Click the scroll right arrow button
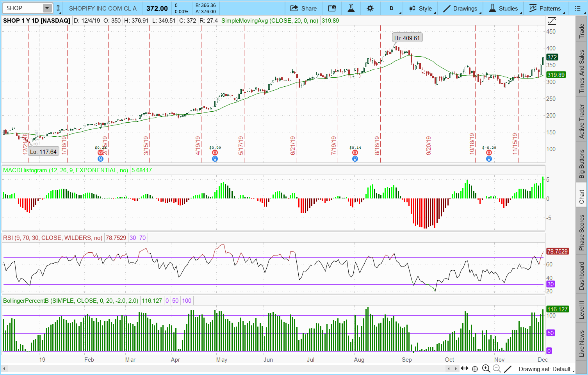The height and width of the screenshot is (375, 588). coord(455,369)
